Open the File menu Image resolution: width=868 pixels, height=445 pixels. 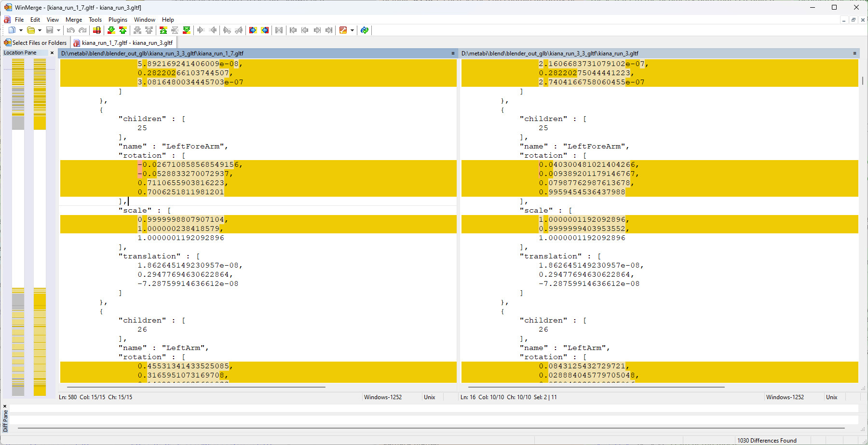point(19,20)
